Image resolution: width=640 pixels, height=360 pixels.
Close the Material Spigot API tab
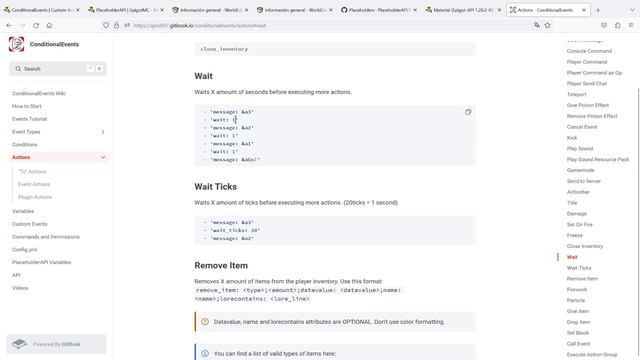pos(499,10)
